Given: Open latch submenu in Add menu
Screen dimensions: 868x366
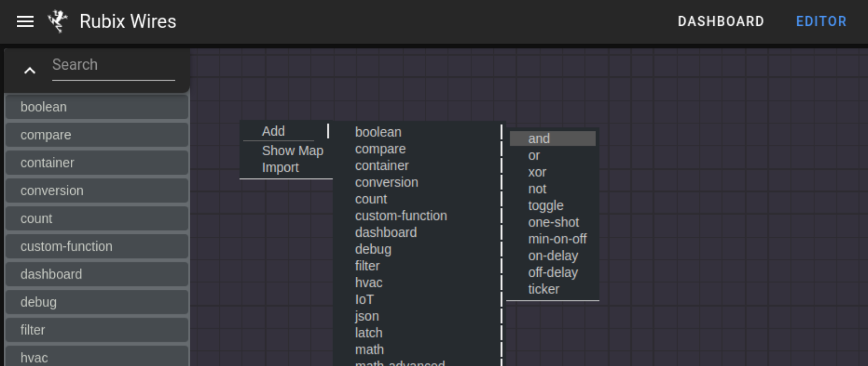Looking at the screenshot, I should pyautogui.click(x=419, y=334).
